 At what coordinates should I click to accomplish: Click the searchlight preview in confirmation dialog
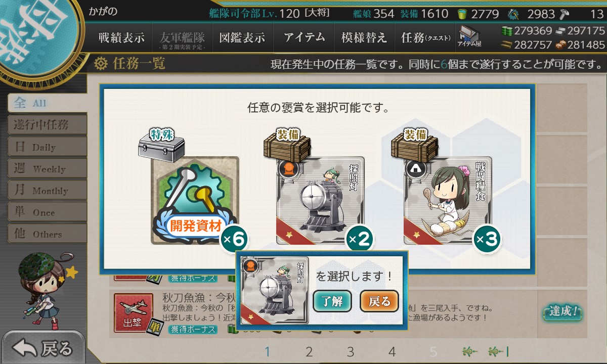pyautogui.click(x=275, y=290)
